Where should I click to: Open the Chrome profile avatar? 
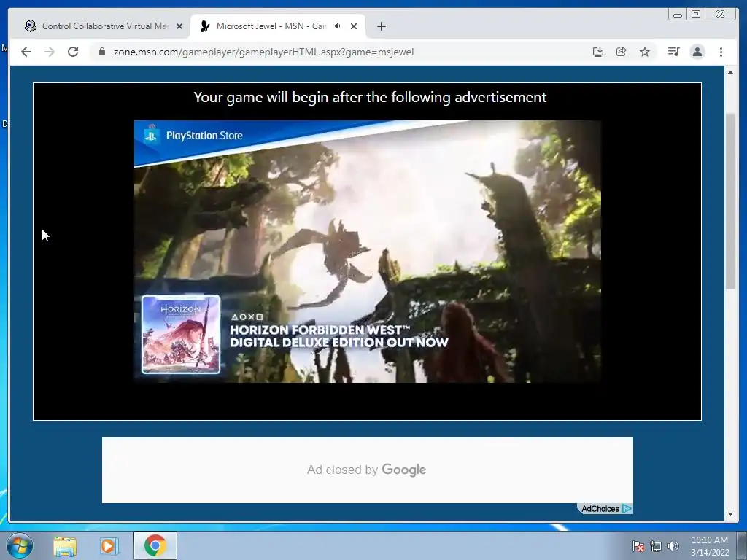click(697, 52)
